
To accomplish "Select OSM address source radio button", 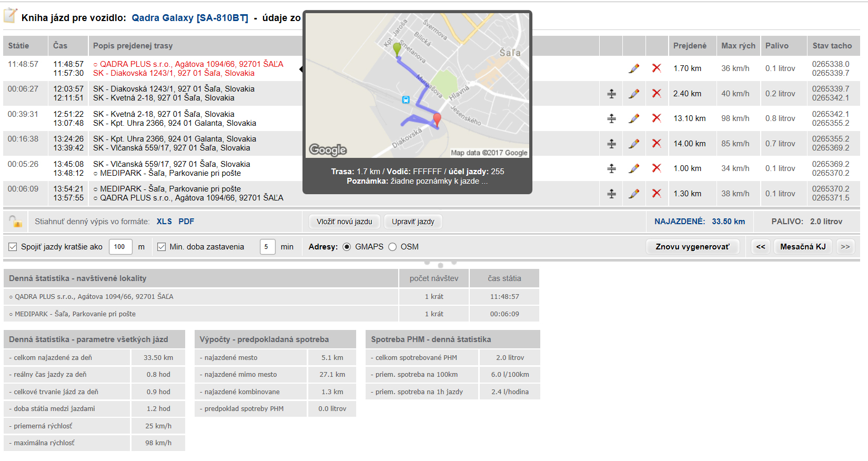I will click(392, 247).
